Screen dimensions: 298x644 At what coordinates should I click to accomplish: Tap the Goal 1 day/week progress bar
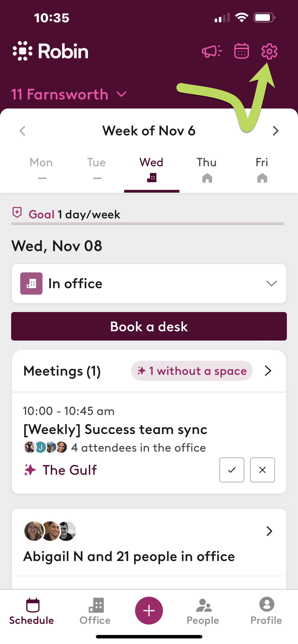tap(148, 223)
